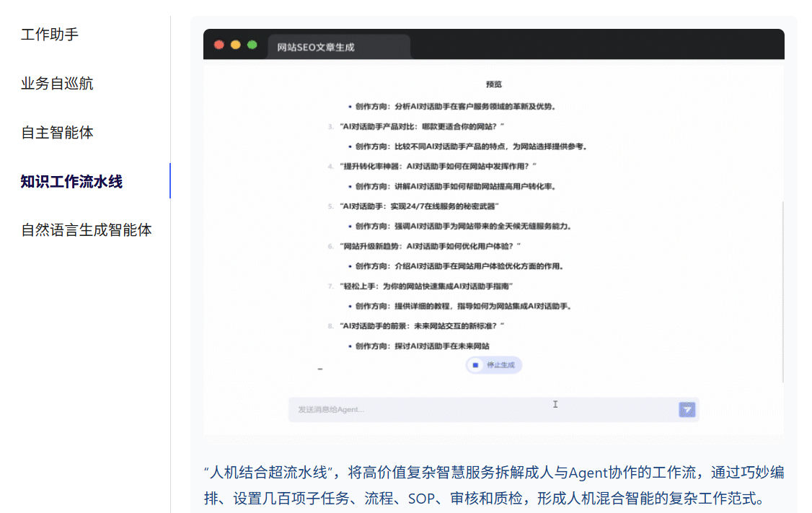
Task: Click the green maximize window dot
Action: tap(252, 45)
